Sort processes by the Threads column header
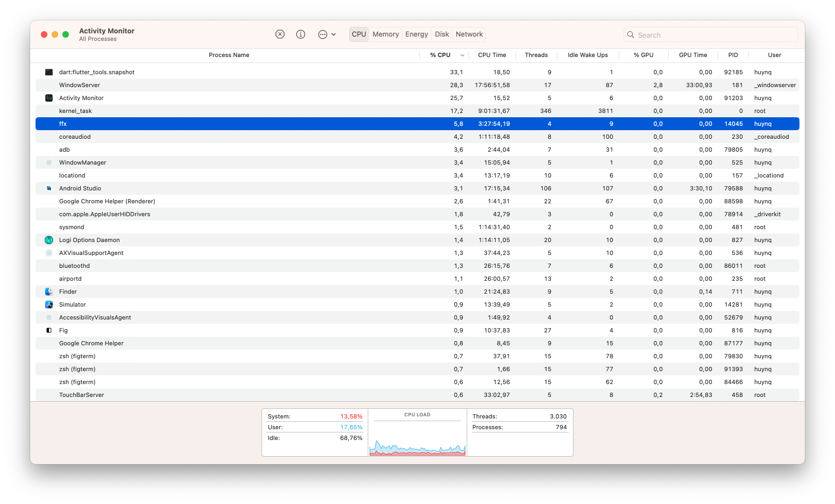This screenshot has width=835, height=504. tap(536, 55)
